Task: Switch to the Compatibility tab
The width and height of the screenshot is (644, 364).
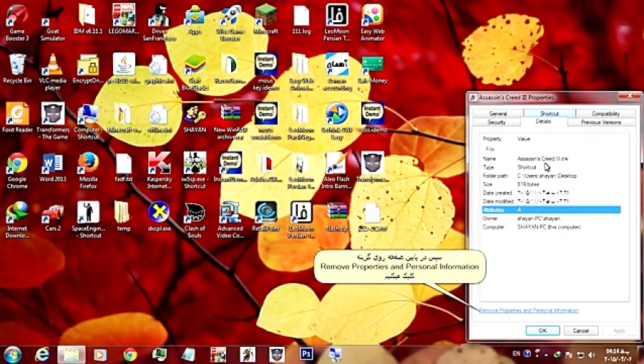Action: pos(605,113)
